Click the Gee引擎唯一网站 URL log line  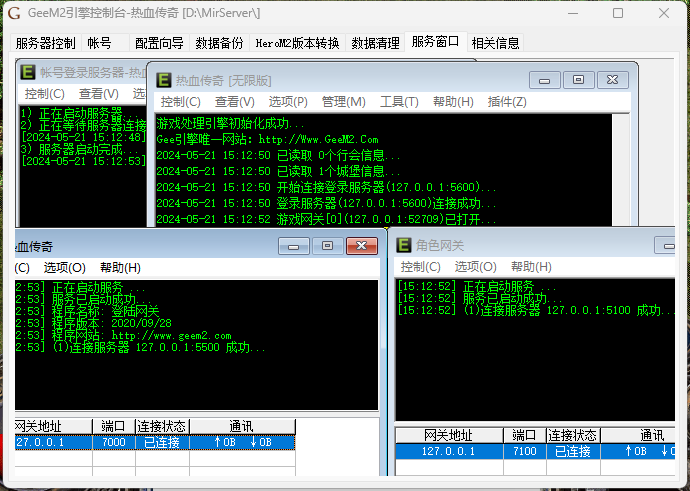pos(268,139)
